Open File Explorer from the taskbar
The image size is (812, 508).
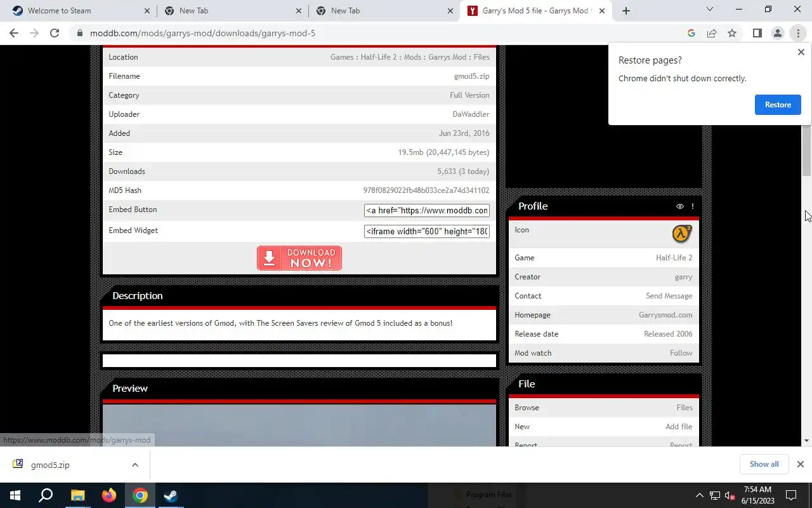click(77, 495)
